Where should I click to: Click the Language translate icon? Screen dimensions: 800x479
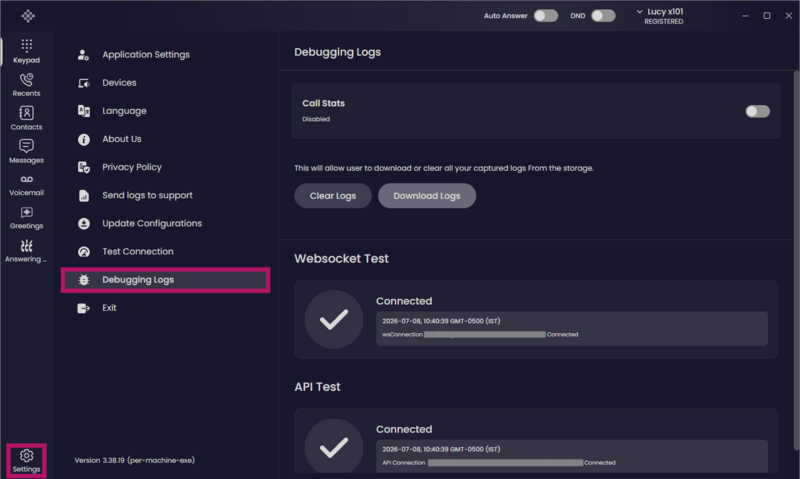click(84, 111)
